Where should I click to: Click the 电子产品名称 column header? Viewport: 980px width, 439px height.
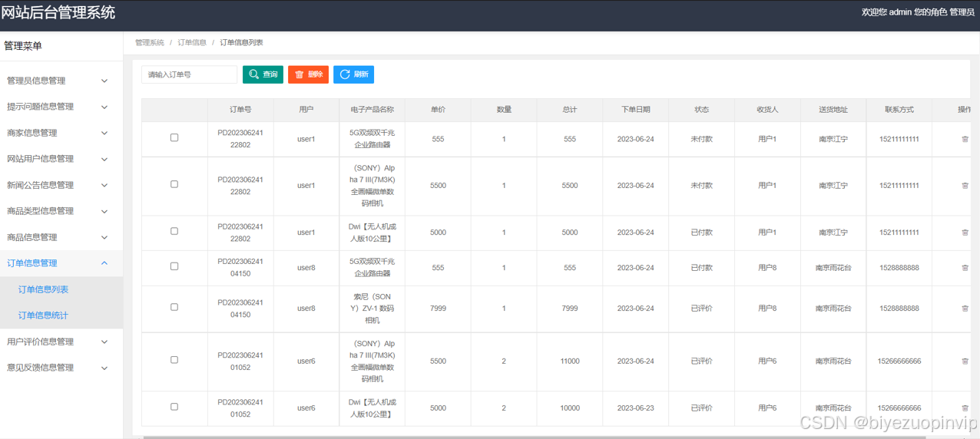372,110
